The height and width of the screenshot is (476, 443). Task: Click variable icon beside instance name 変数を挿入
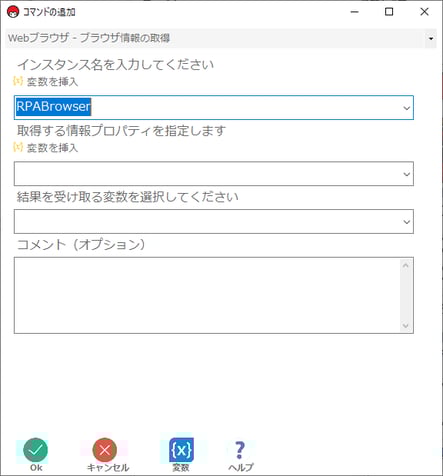18,81
